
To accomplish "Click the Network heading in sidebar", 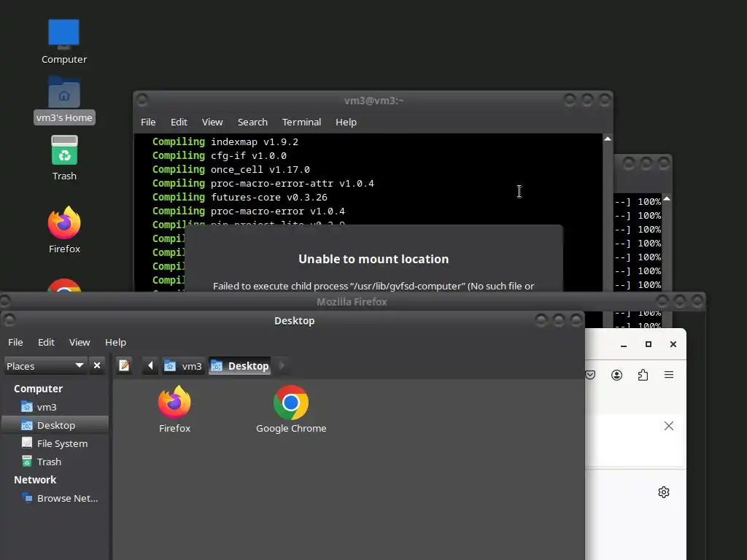I will [x=35, y=480].
